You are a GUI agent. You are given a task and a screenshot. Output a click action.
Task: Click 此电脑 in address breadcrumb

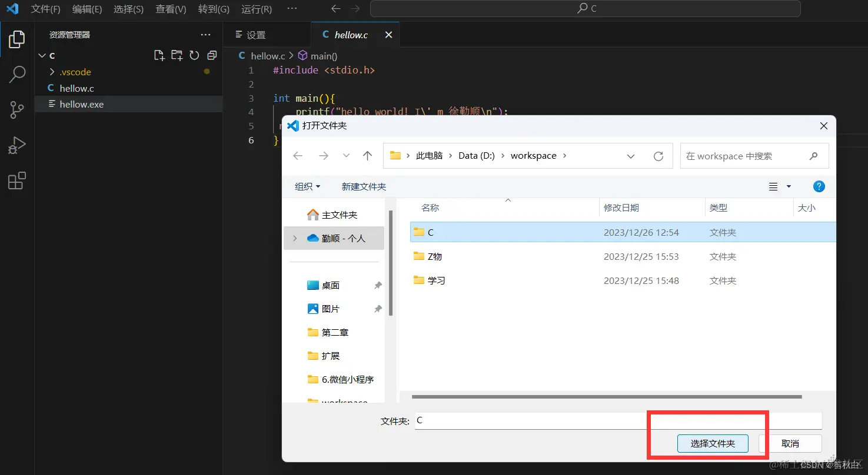pos(429,156)
